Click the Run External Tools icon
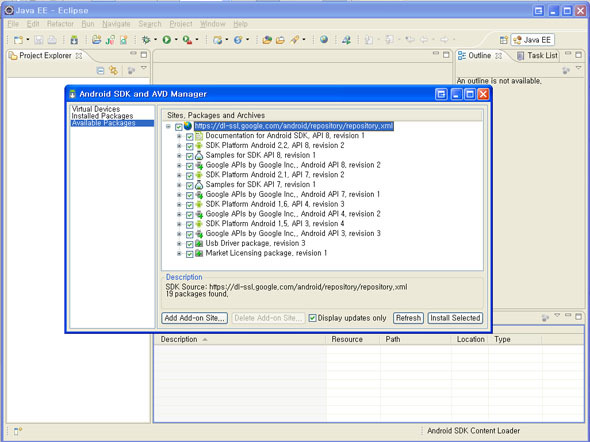This screenshot has height=442, width=590. pyautogui.click(x=187, y=40)
